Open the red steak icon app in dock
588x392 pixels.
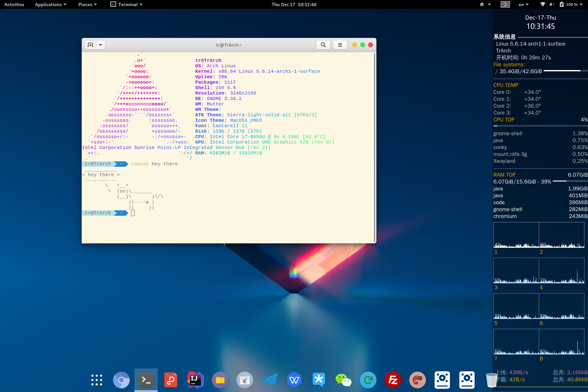tap(417, 380)
